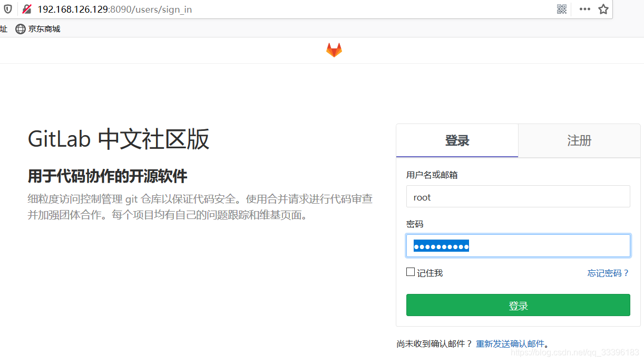
Task: Open the page actions three-dot menu
Action: click(584, 9)
